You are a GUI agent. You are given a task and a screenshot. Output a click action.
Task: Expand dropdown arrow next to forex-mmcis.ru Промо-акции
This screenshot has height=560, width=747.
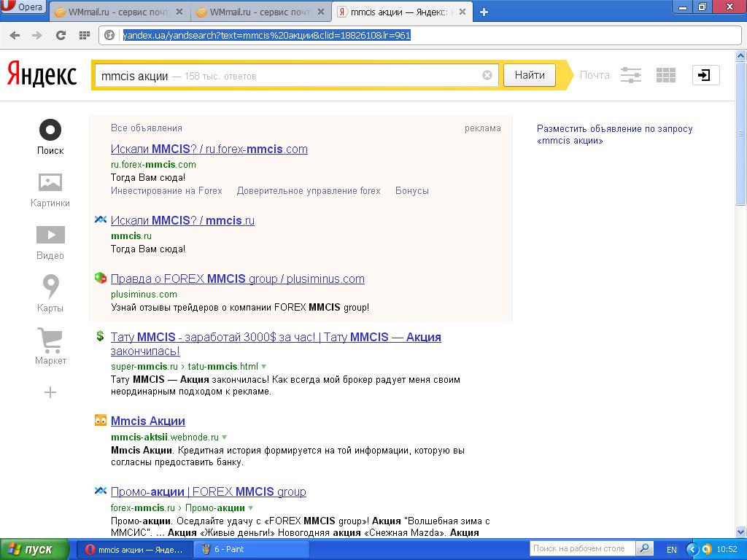click(251, 508)
